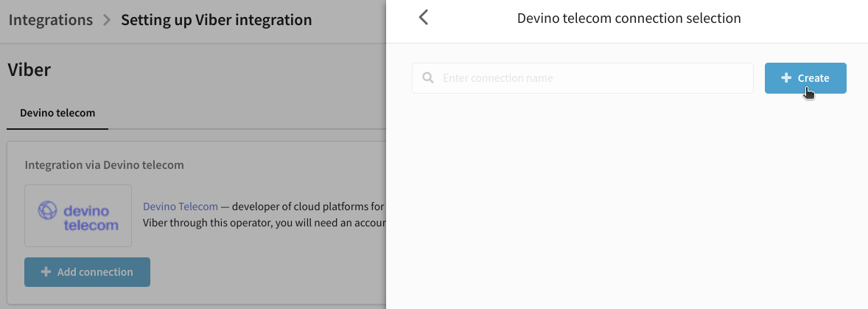Click the Devino Telecom description text

pos(264,215)
